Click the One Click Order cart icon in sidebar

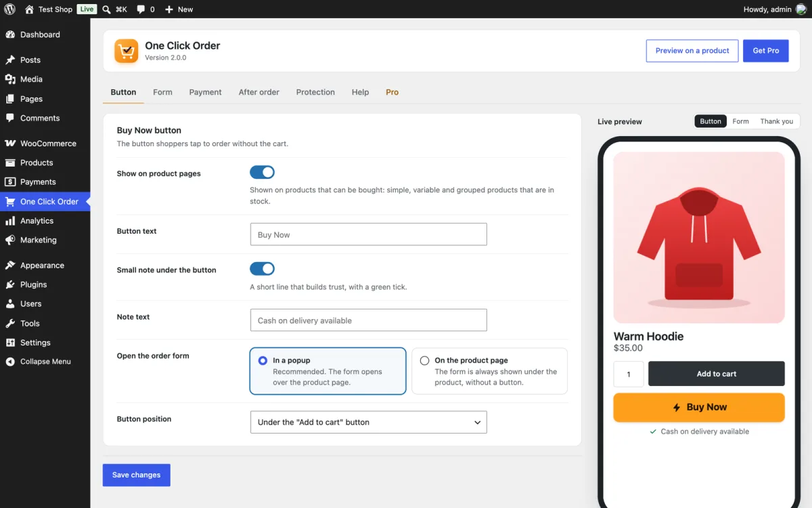click(10, 201)
